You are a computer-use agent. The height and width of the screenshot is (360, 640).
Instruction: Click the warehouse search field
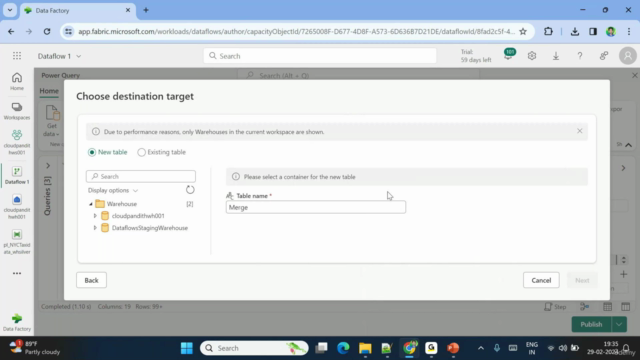point(141,176)
